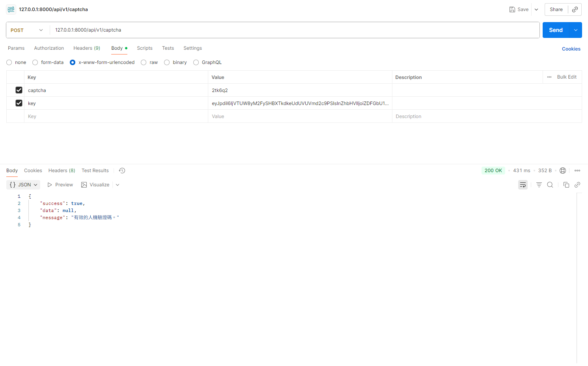Screen dimensions: 588x366
Task: Click the Share button
Action: point(556,9)
